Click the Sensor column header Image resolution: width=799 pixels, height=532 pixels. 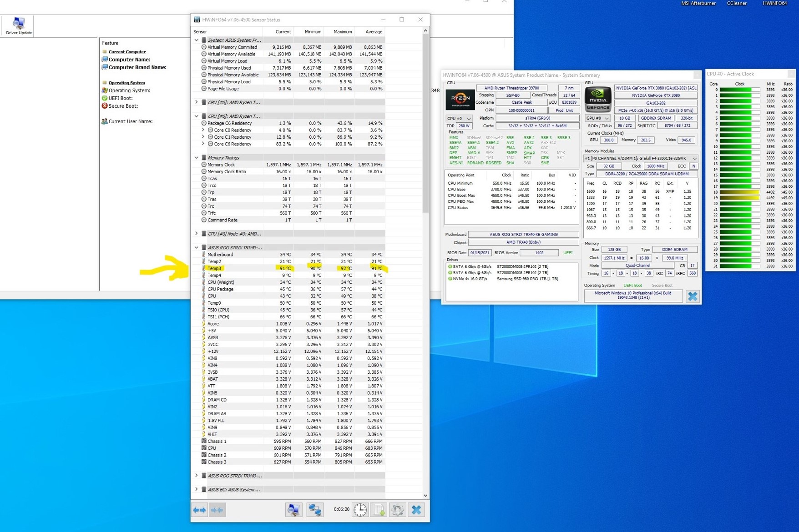(228, 32)
